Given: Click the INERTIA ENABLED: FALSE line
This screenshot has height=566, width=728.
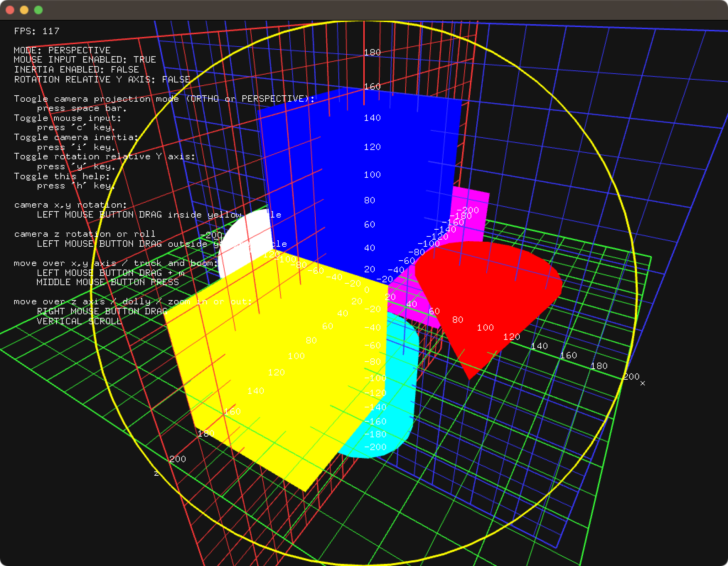Looking at the screenshot, I should [76, 69].
